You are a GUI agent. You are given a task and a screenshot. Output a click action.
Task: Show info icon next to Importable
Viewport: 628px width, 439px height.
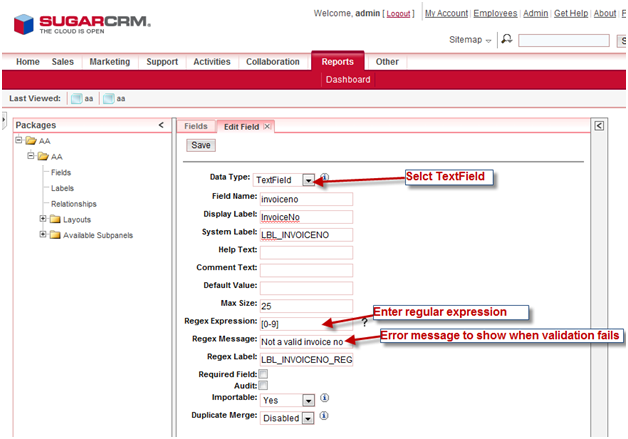tap(324, 398)
